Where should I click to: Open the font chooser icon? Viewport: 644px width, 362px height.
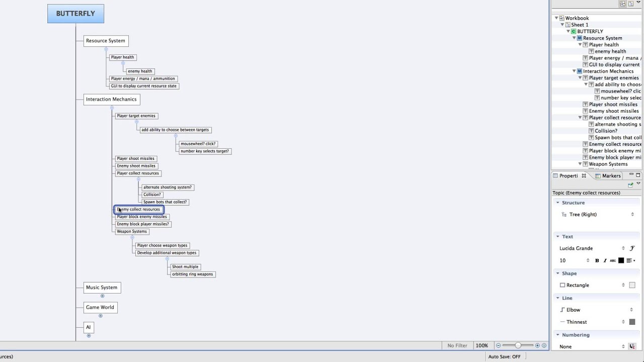coord(632,248)
